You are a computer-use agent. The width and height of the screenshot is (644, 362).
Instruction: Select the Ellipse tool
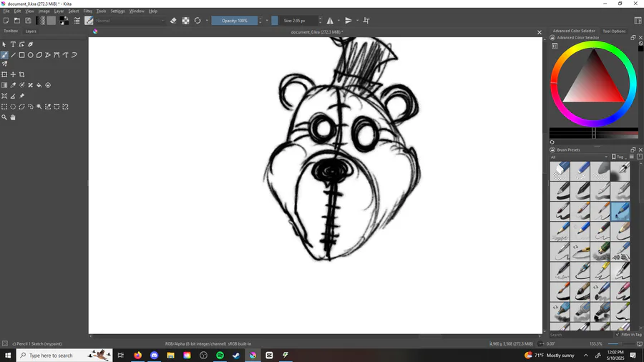30,55
